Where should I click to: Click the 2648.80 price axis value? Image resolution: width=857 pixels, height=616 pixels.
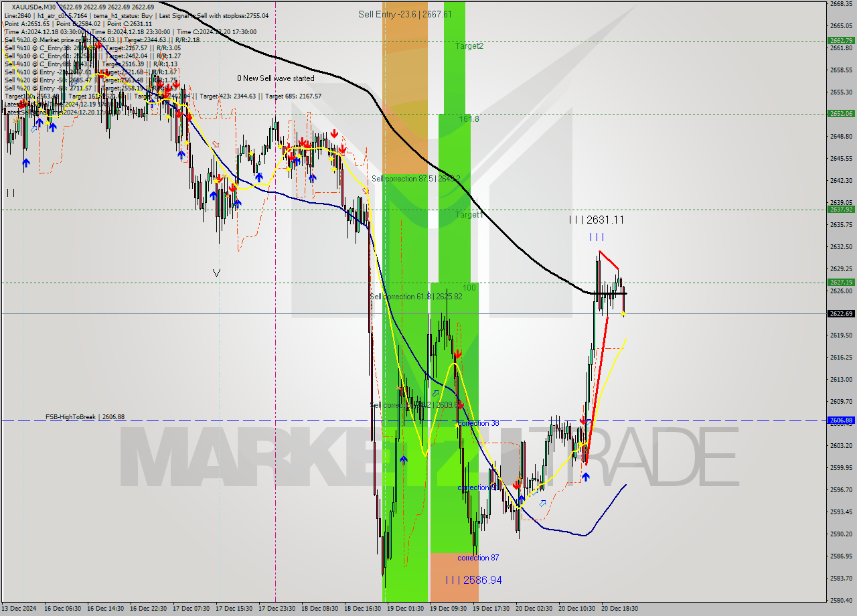pyautogui.click(x=841, y=136)
